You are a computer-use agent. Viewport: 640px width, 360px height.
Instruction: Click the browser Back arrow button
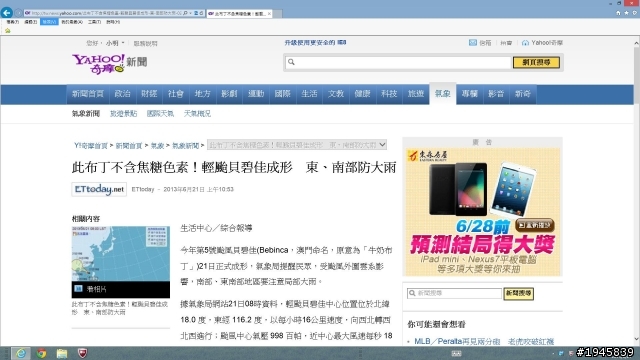point(7,13)
